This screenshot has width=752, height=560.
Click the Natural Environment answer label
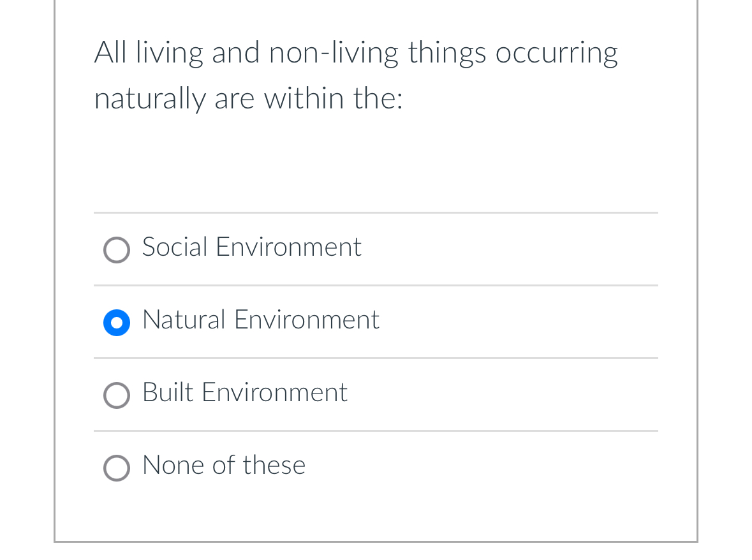point(260,320)
